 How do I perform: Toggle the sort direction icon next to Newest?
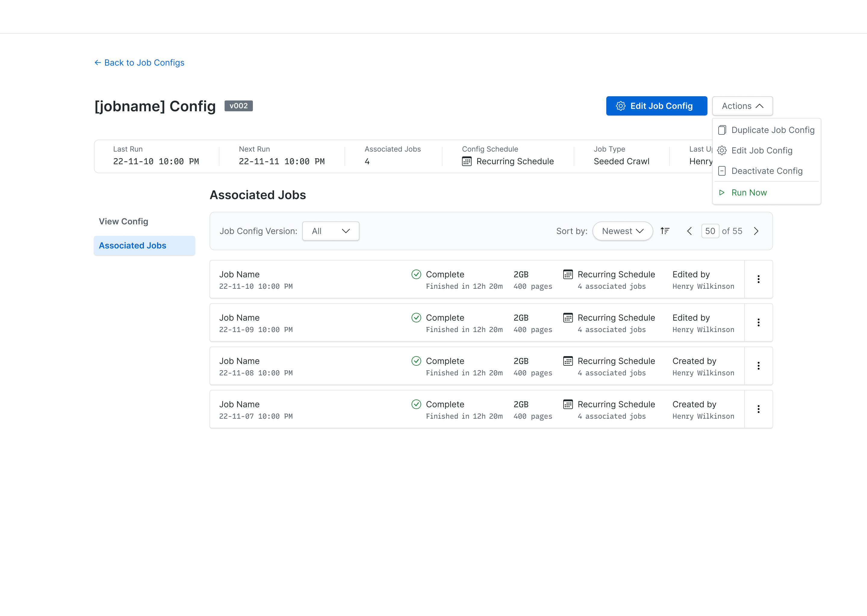665,231
